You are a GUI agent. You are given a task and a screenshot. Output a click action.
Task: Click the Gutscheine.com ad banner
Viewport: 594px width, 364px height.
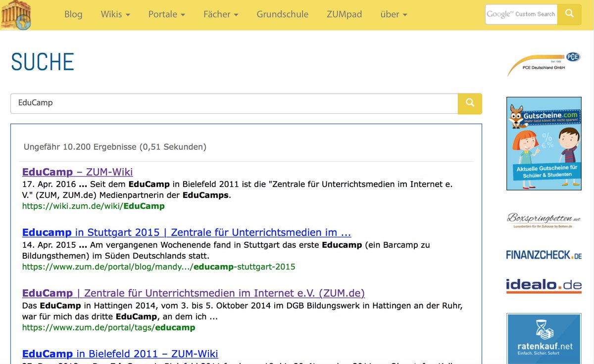pos(544,143)
